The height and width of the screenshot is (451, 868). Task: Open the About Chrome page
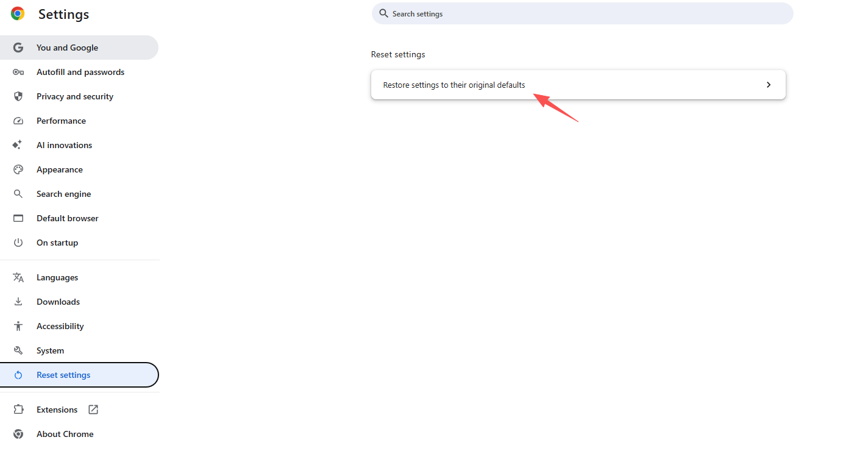(x=79, y=434)
